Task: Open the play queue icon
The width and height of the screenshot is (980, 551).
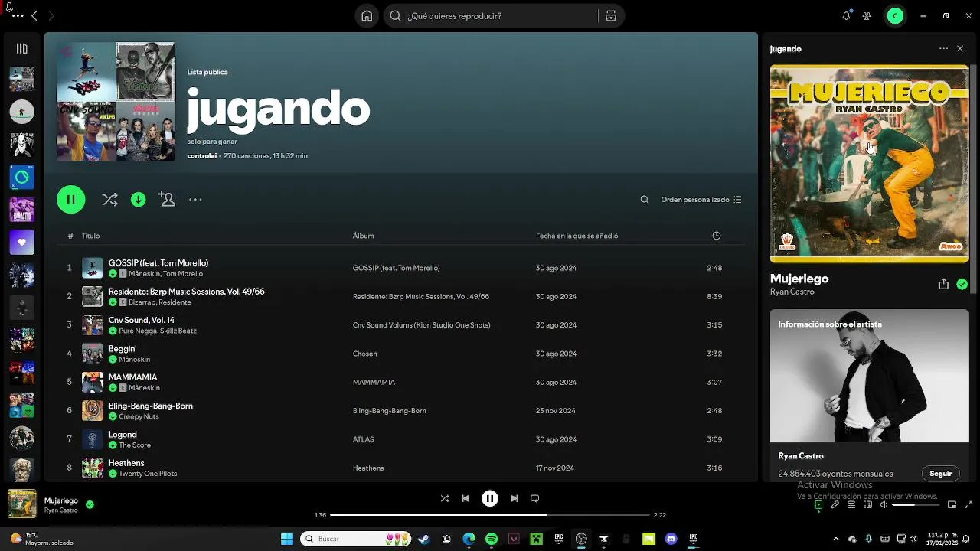Action: pyautogui.click(x=851, y=505)
